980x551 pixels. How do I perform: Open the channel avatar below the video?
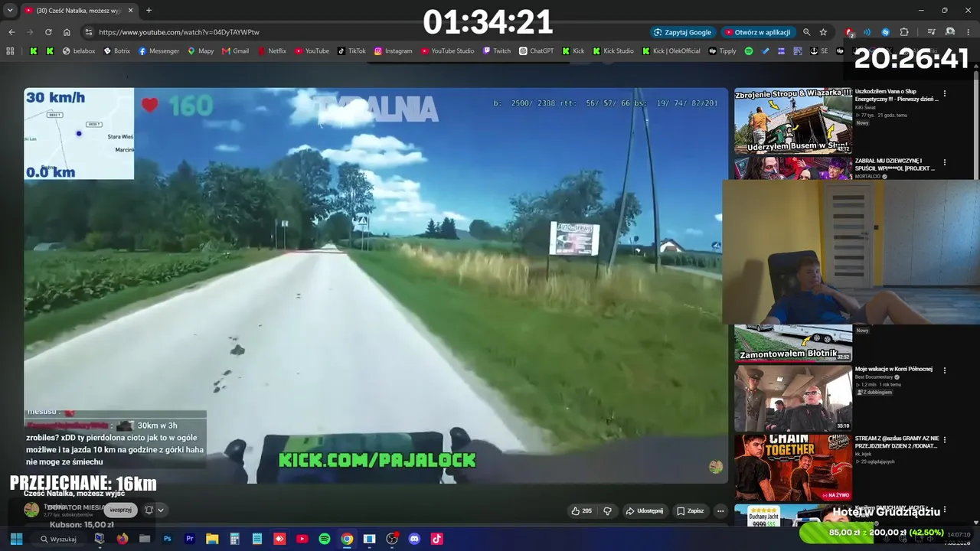coord(31,510)
